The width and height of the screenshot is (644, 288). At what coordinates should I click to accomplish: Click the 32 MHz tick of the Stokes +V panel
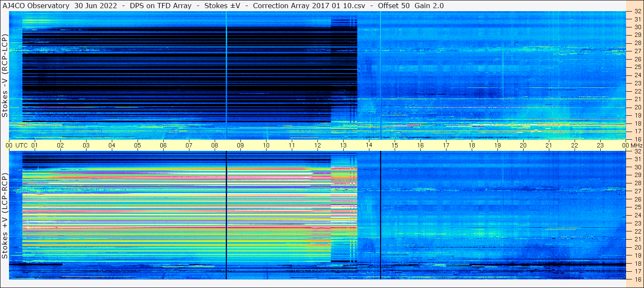pos(637,151)
